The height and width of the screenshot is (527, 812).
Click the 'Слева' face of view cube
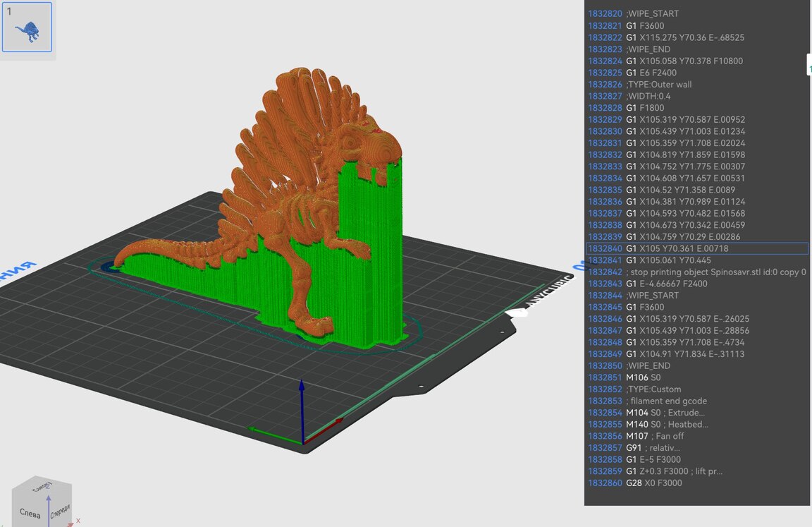pos(30,512)
